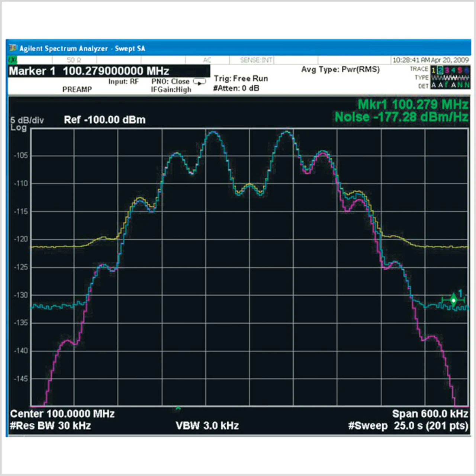476x476 pixels.
Task: Click the Span 600.0 kHz readout
Action: (x=430, y=414)
